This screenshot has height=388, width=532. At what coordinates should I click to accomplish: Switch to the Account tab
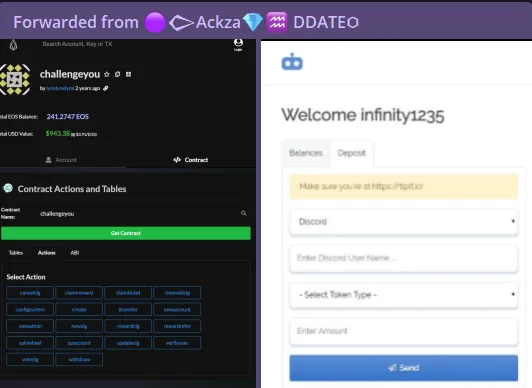click(x=61, y=160)
